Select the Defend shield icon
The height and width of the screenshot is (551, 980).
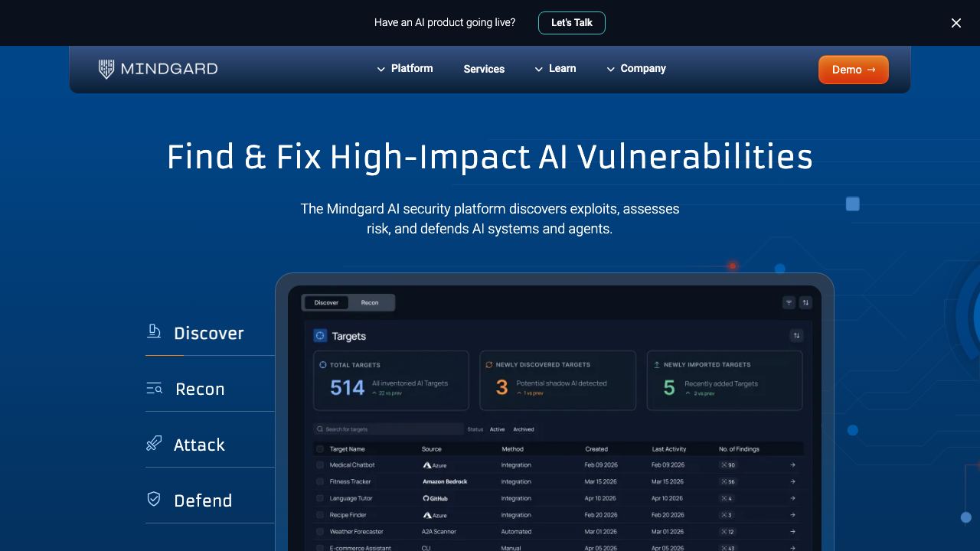click(x=154, y=499)
